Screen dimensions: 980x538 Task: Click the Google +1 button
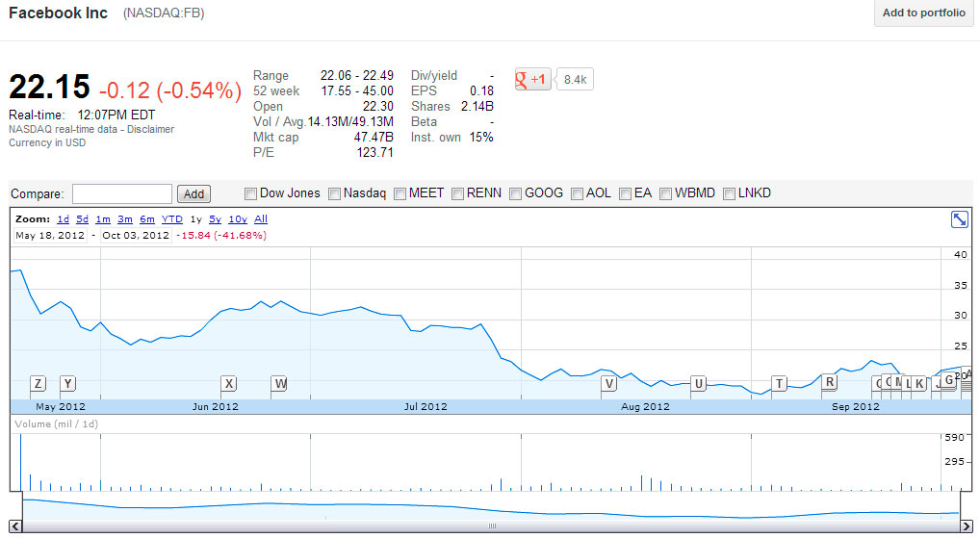pos(532,79)
